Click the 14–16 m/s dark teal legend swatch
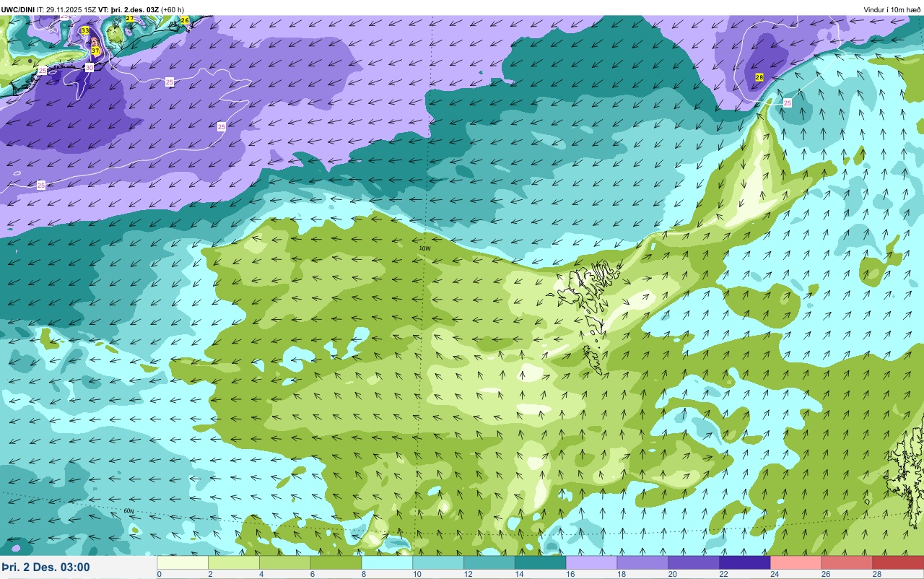924x579 pixels. point(541,562)
